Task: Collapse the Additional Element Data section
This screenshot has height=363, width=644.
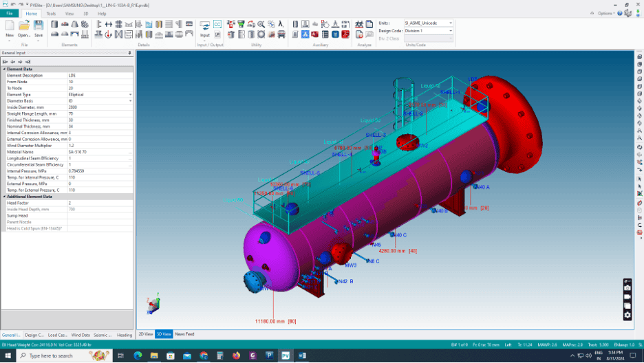Action: pyautogui.click(x=3, y=197)
